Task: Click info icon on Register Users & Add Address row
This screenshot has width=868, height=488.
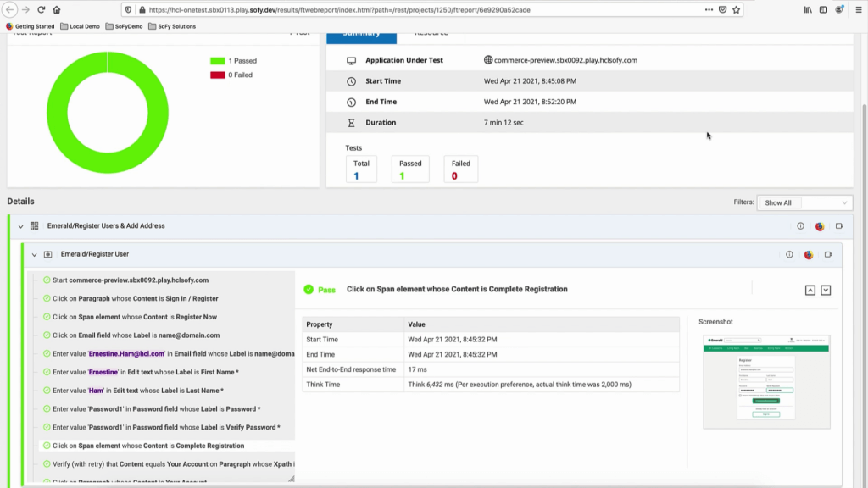Action: [800, 226]
